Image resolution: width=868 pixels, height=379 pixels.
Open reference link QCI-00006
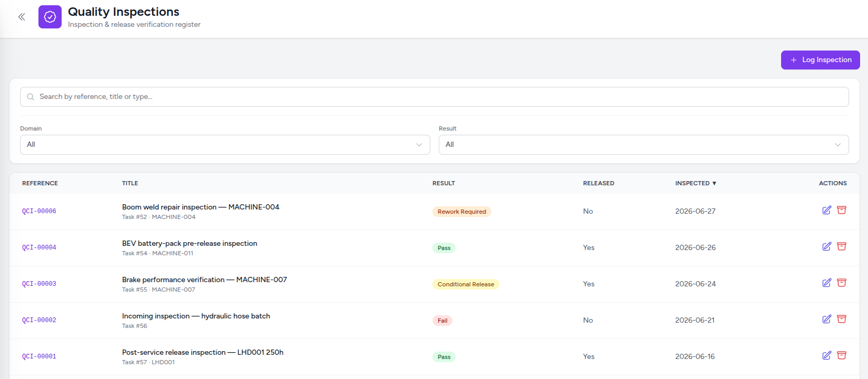pos(39,211)
